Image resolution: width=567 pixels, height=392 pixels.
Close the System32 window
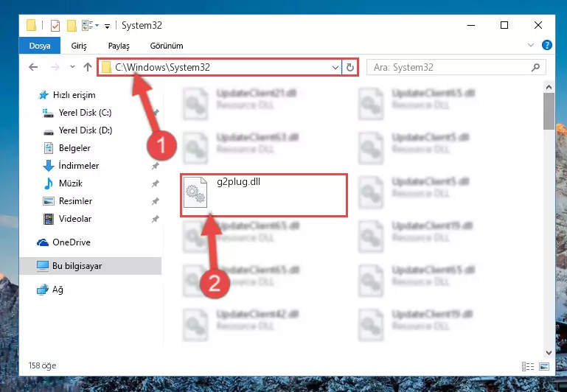click(538, 25)
